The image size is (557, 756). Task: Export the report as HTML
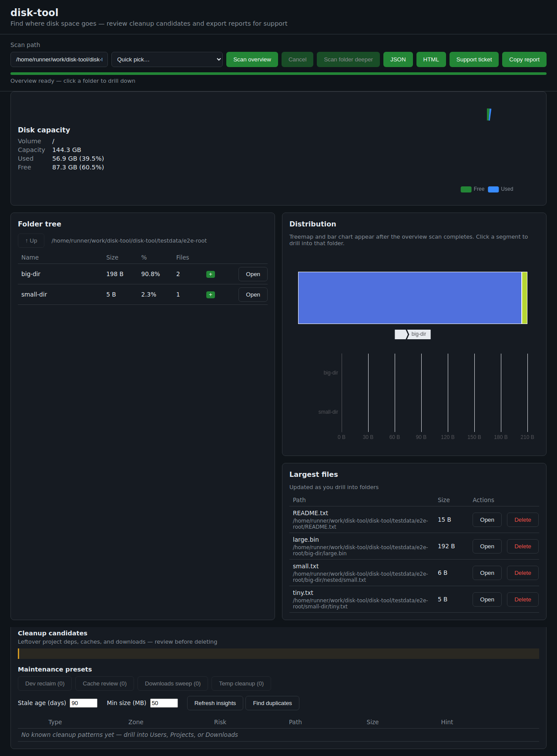point(431,60)
